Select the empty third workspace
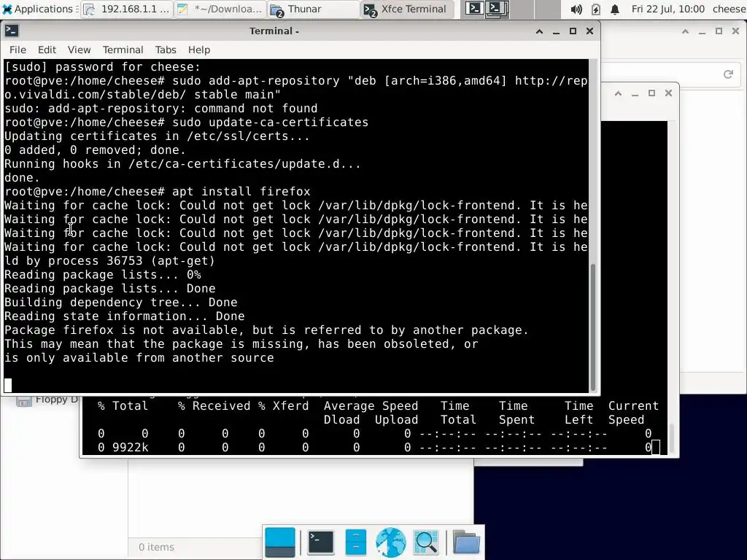 tap(522, 9)
